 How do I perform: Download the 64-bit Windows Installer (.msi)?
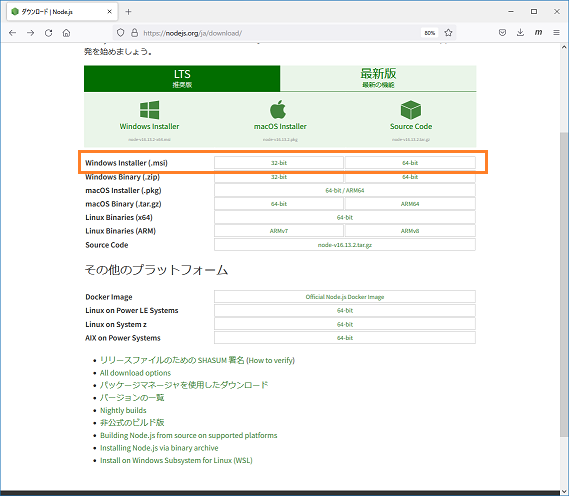point(410,163)
